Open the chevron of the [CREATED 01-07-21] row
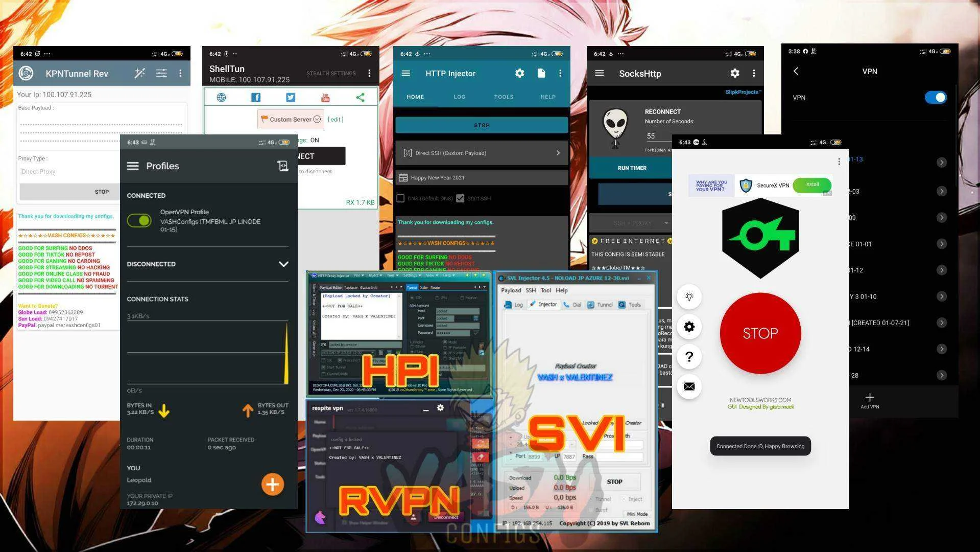980x552 pixels. [x=942, y=323]
